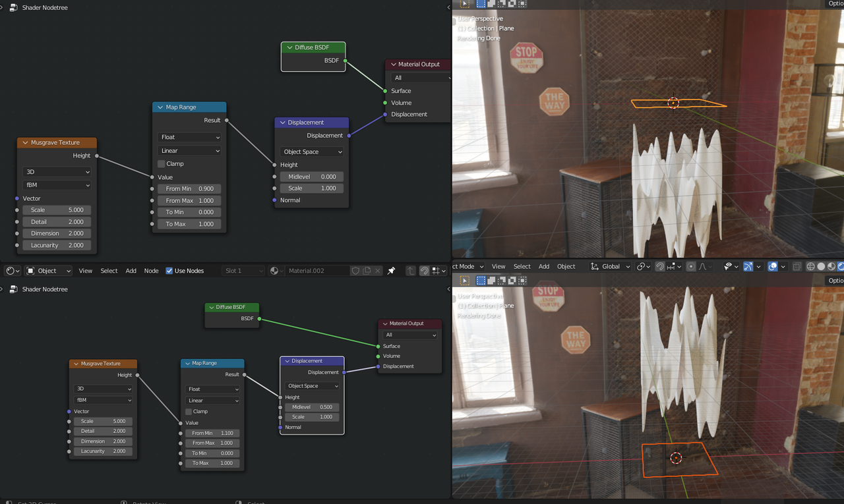Toggle X-ray icon in viewport header

[797, 266]
